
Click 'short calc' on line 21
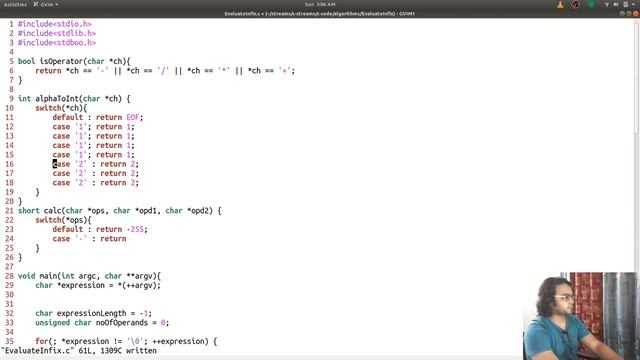(x=40, y=211)
